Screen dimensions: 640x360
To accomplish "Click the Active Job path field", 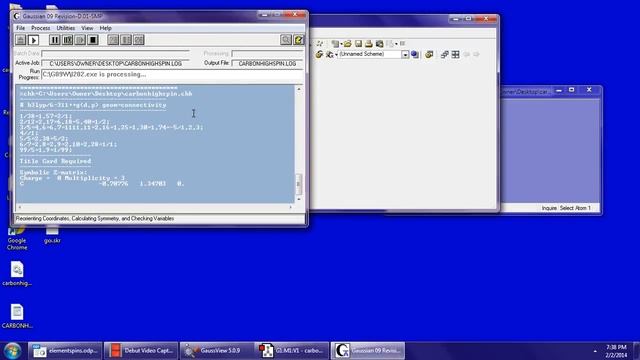I will click(116, 64).
